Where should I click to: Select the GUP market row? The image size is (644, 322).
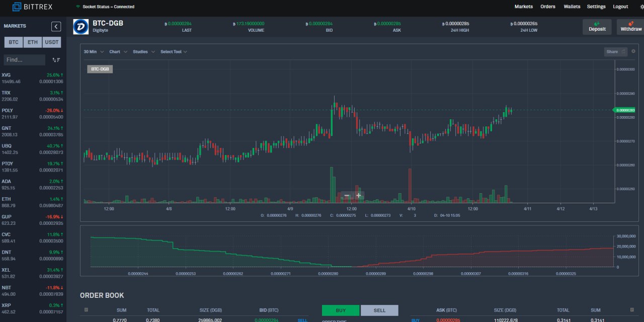tap(33, 220)
